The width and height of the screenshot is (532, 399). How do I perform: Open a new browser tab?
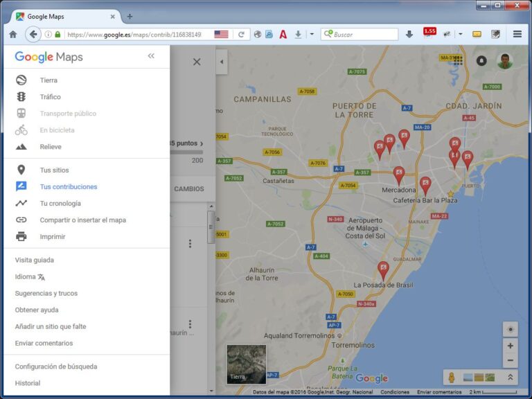point(130,17)
